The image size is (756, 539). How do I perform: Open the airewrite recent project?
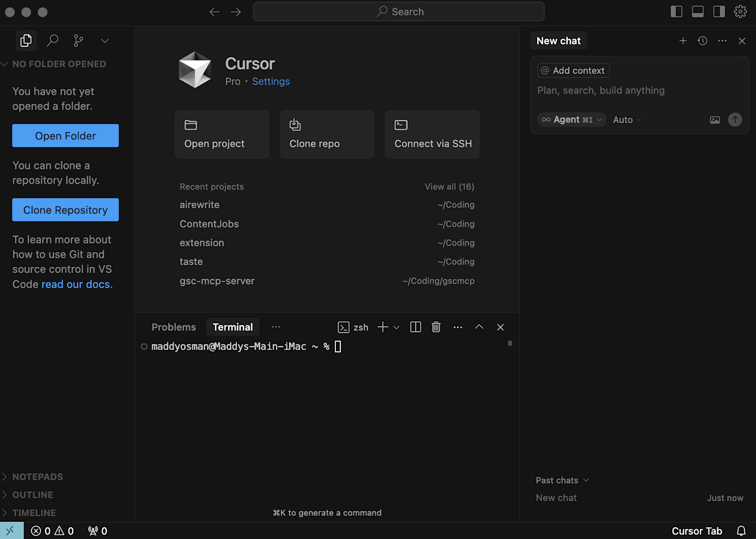[x=327, y=205]
